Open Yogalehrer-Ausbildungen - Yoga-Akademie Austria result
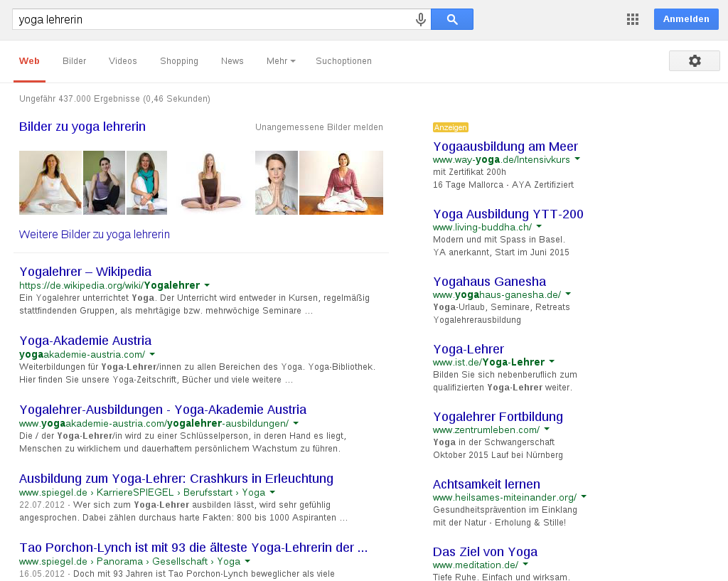Image resolution: width=728 pixels, height=581 pixels. pyautogui.click(x=163, y=409)
